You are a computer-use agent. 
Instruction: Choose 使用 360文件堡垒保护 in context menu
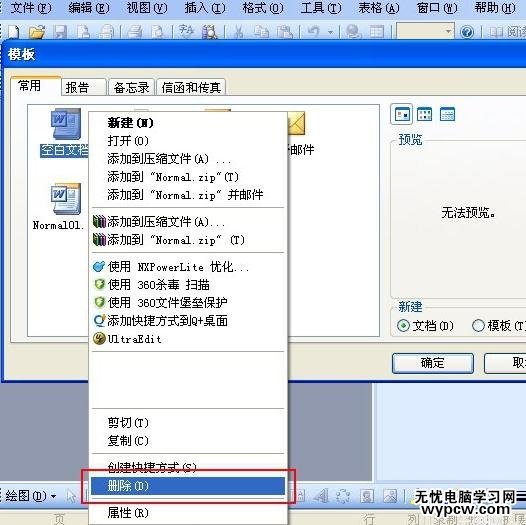pyautogui.click(x=188, y=303)
